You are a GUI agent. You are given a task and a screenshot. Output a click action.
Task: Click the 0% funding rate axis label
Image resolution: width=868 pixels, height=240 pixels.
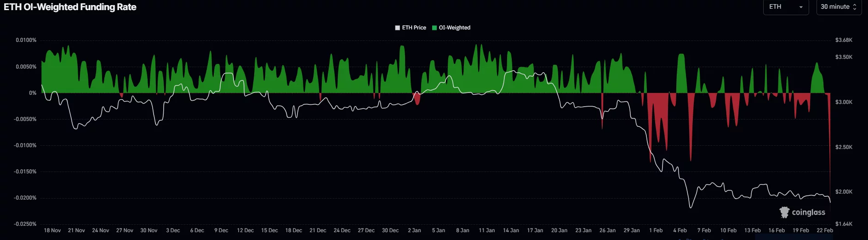(x=33, y=93)
